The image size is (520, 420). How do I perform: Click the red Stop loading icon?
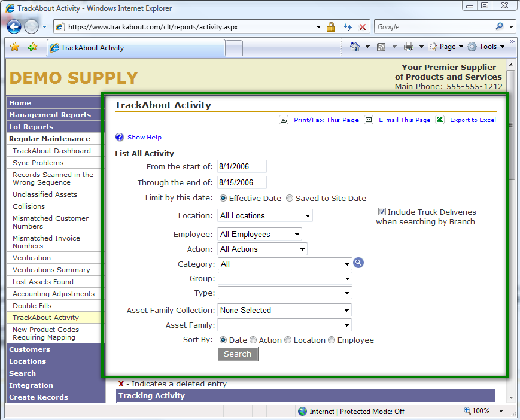(x=363, y=27)
